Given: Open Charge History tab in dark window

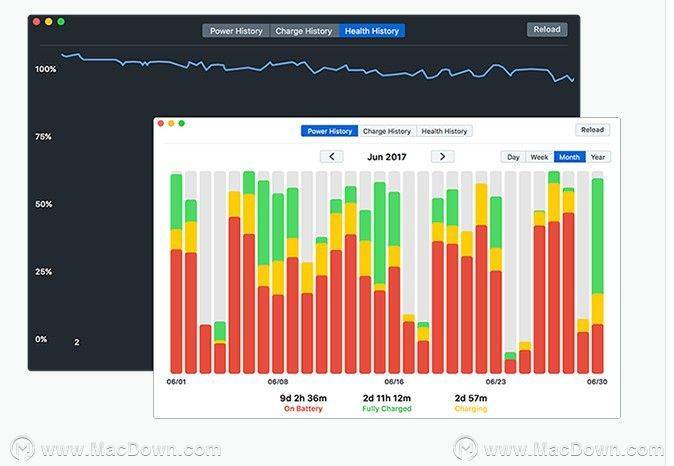Looking at the screenshot, I should click(x=303, y=31).
